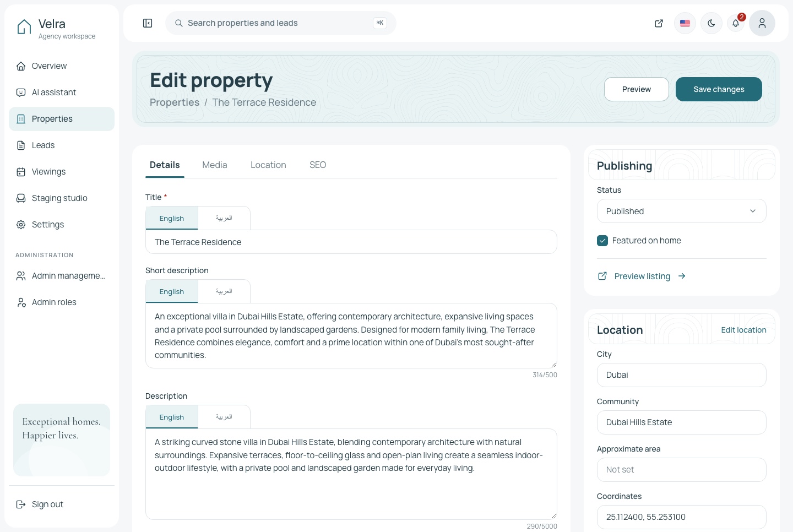The height and width of the screenshot is (532, 793).
Task: Select English tab for Title
Action: [x=172, y=218]
